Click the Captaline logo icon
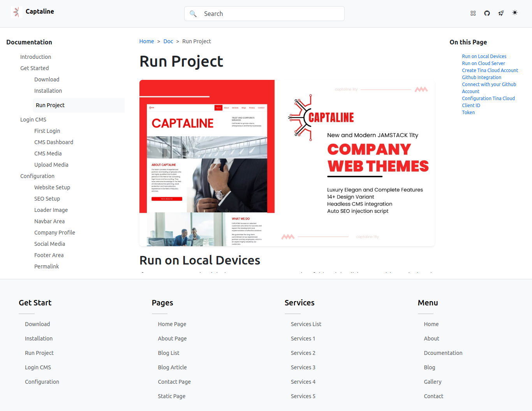This screenshot has width=532, height=411. point(16,12)
